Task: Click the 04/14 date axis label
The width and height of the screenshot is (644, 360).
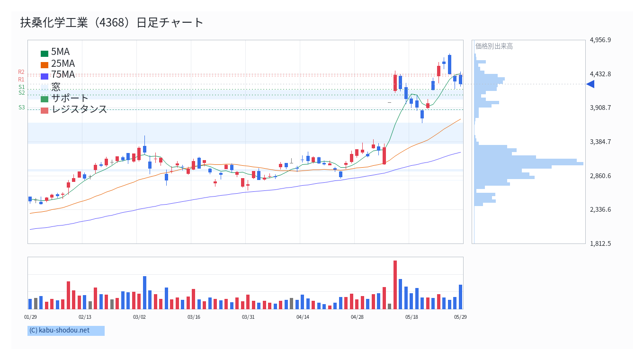Action: [x=303, y=317]
